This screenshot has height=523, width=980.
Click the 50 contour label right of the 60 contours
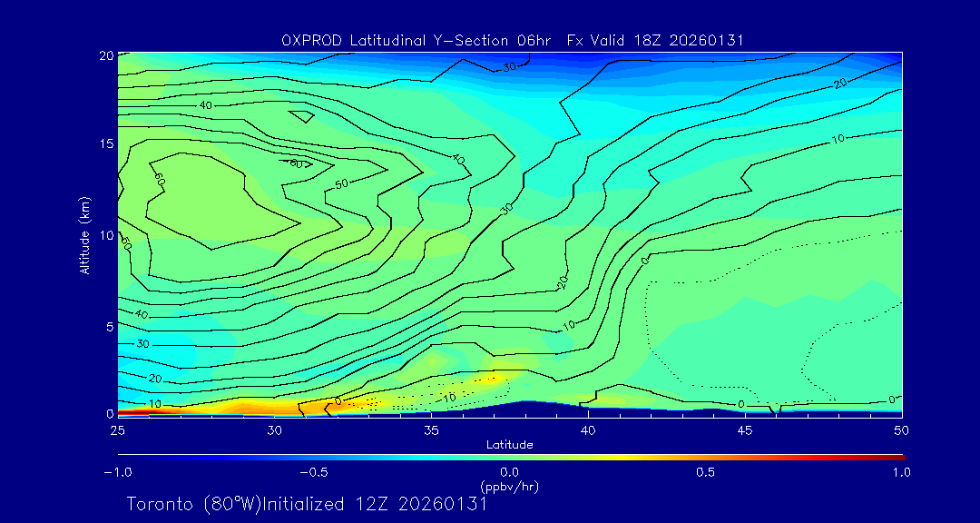click(x=341, y=183)
